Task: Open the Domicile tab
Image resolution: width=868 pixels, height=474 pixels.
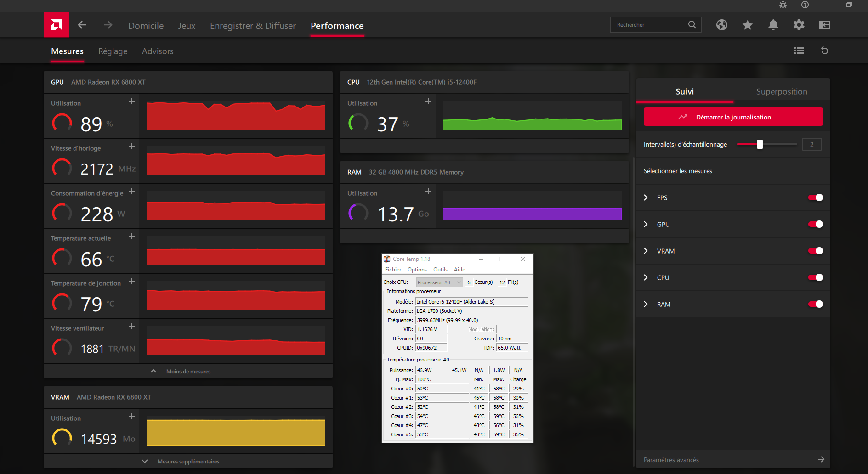Action: click(146, 26)
